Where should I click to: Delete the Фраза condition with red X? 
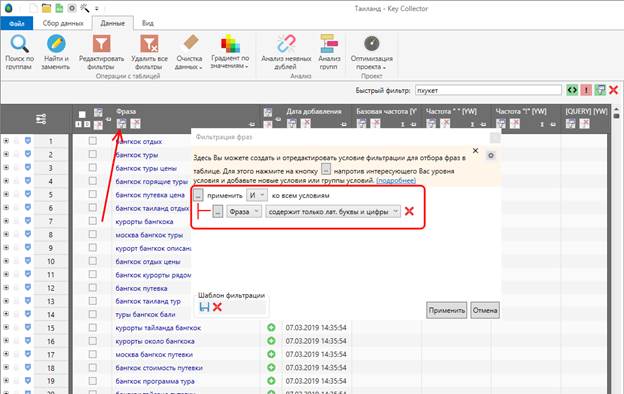pos(409,211)
